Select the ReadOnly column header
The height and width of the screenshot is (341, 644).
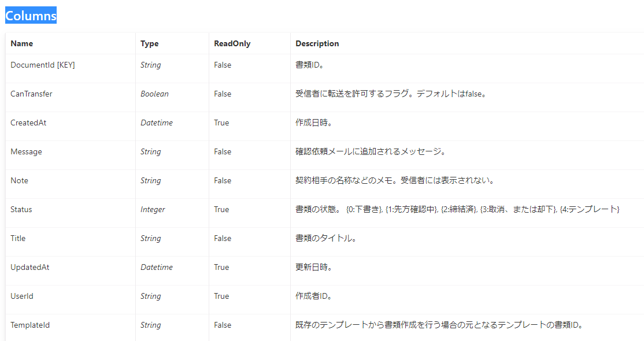point(232,43)
